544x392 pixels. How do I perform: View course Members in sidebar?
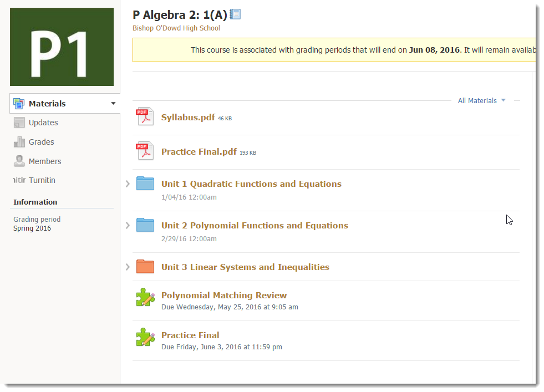45,161
